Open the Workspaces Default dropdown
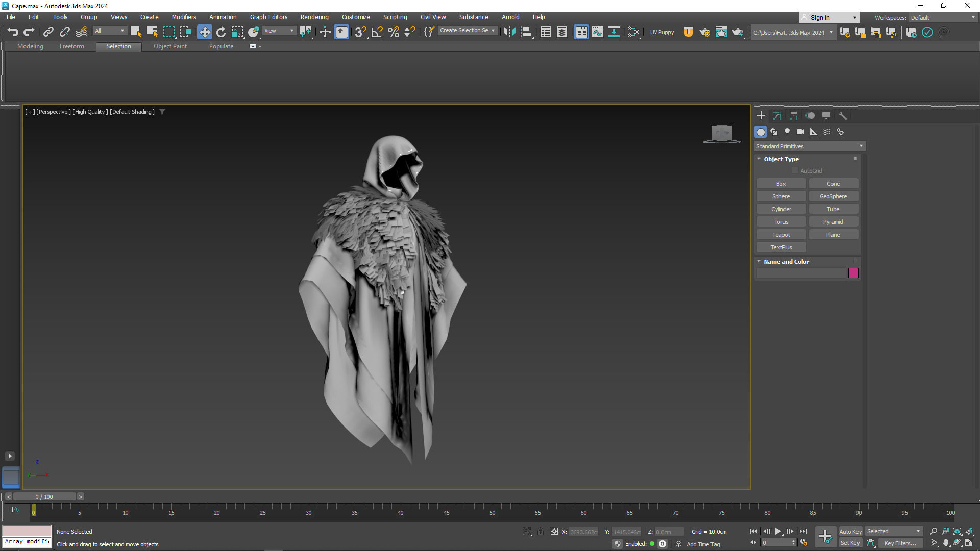This screenshot has width=980, height=551. [943, 18]
